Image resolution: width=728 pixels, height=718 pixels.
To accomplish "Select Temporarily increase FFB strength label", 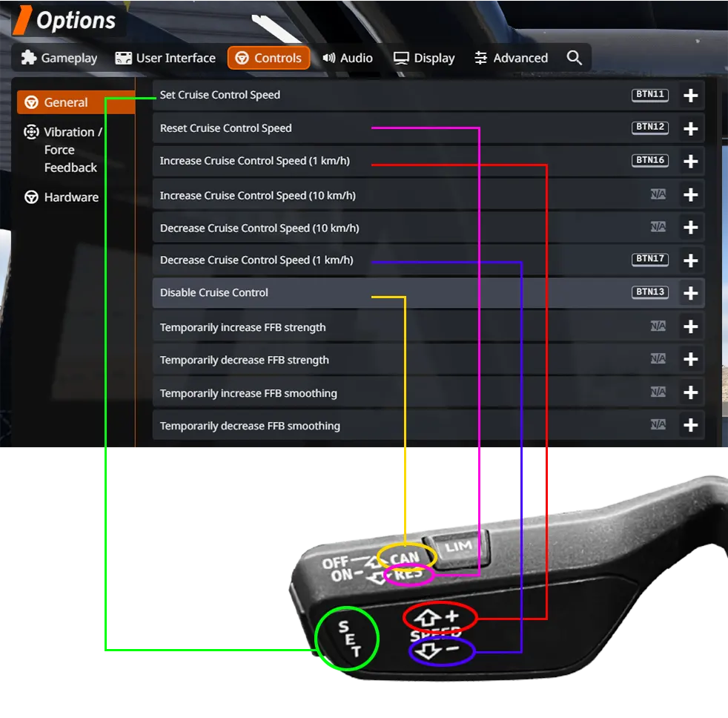I will pyautogui.click(x=243, y=327).
